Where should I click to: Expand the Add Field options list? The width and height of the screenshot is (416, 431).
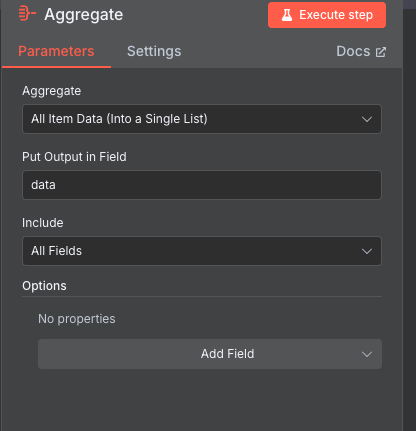[x=210, y=354]
